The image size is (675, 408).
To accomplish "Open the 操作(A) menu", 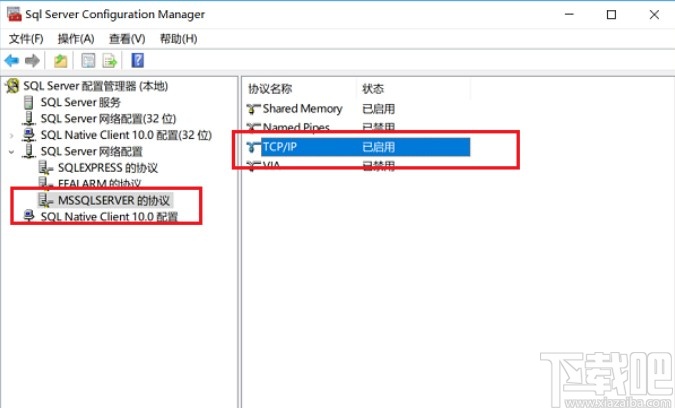I will pos(76,38).
